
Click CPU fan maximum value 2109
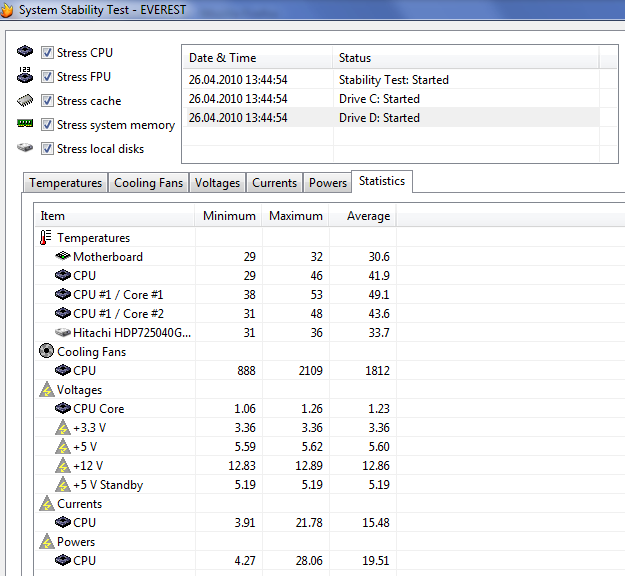311,371
